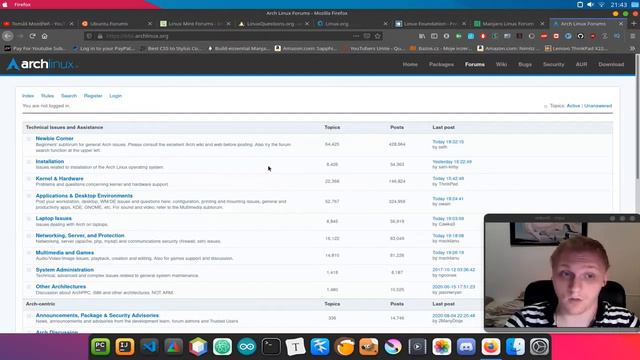Click the Wi-Fi icon in the menu bar
Image resolution: width=640 pixels, height=360 pixels.
pos(602,4)
